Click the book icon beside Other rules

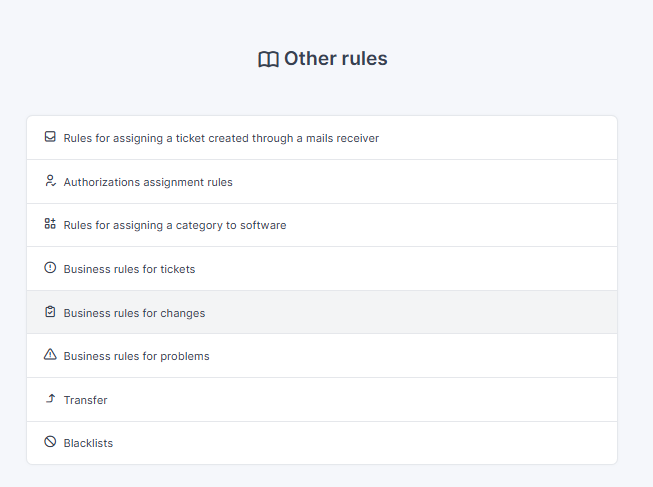pyautogui.click(x=268, y=60)
